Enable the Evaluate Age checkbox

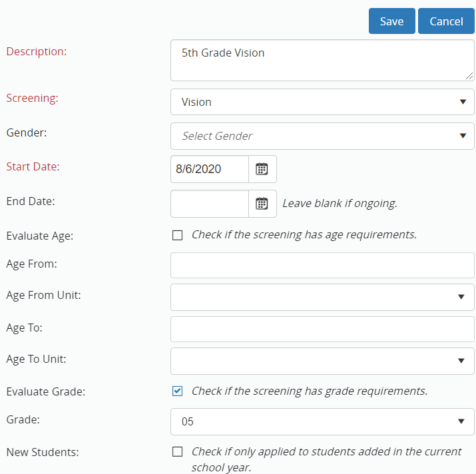click(x=177, y=235)
